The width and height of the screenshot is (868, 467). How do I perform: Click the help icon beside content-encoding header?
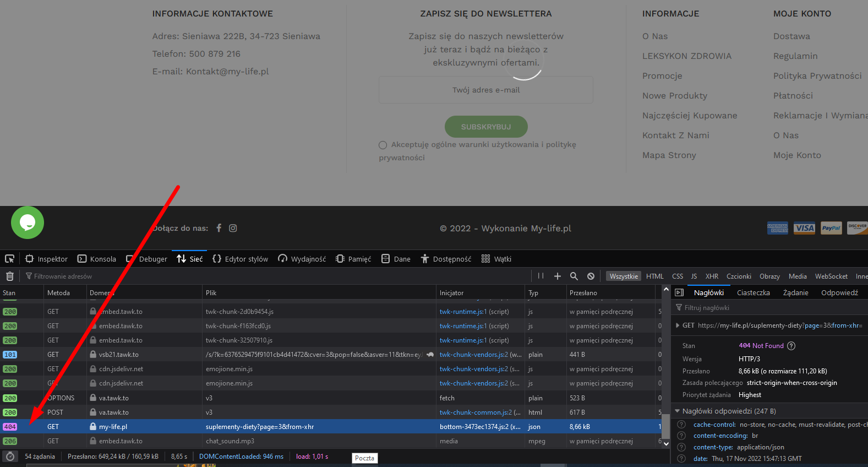point(681,436)
